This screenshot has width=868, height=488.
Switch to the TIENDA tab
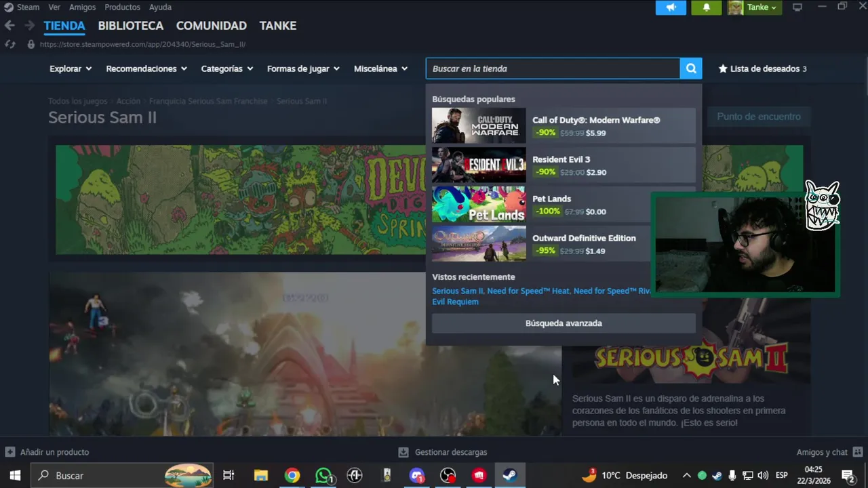pos(64,26)
